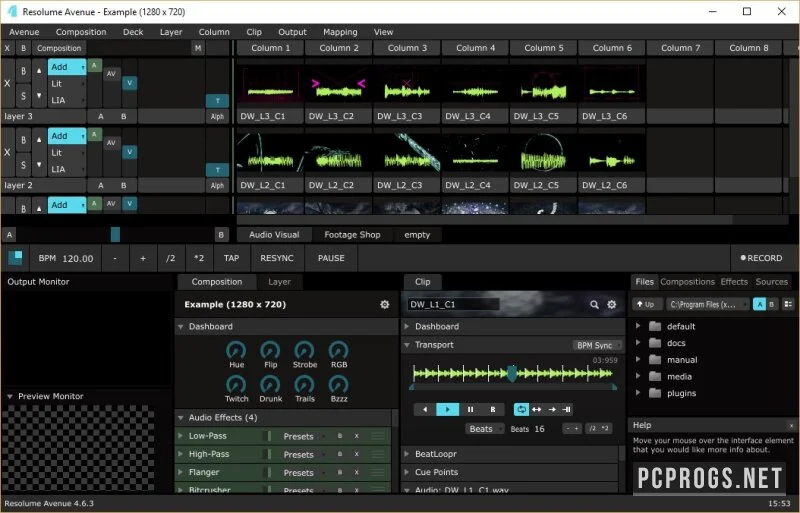Start recording with RECORD
The image size is (800, 513).
coord(761,258)
